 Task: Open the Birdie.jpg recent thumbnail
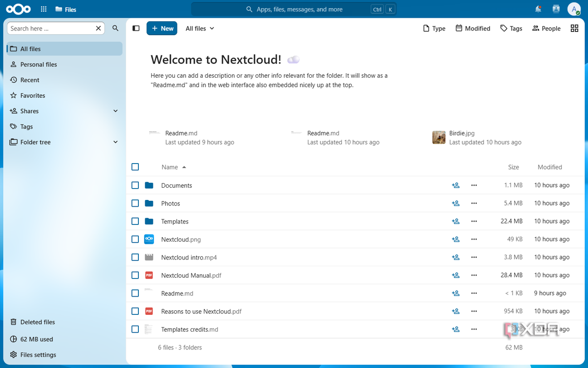click(439, 137)
